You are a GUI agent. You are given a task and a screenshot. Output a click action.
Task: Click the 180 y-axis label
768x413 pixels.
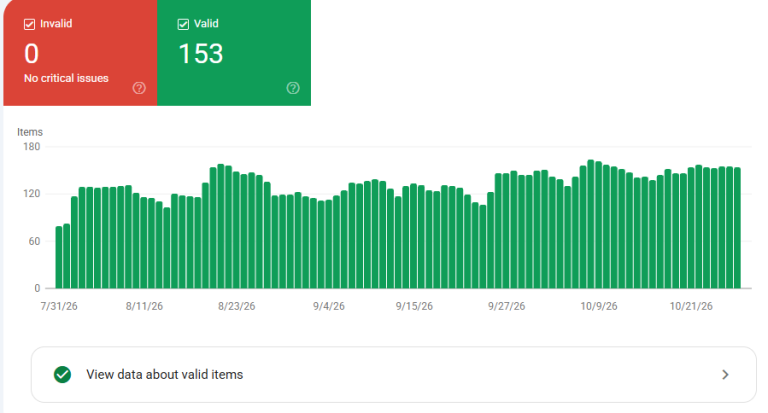[x=31, y=146]
